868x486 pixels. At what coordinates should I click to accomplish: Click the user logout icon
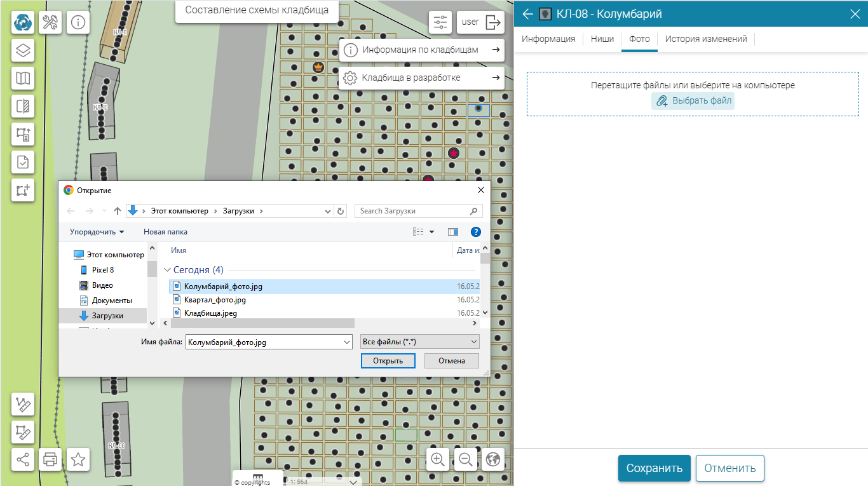tap(492, 22)
